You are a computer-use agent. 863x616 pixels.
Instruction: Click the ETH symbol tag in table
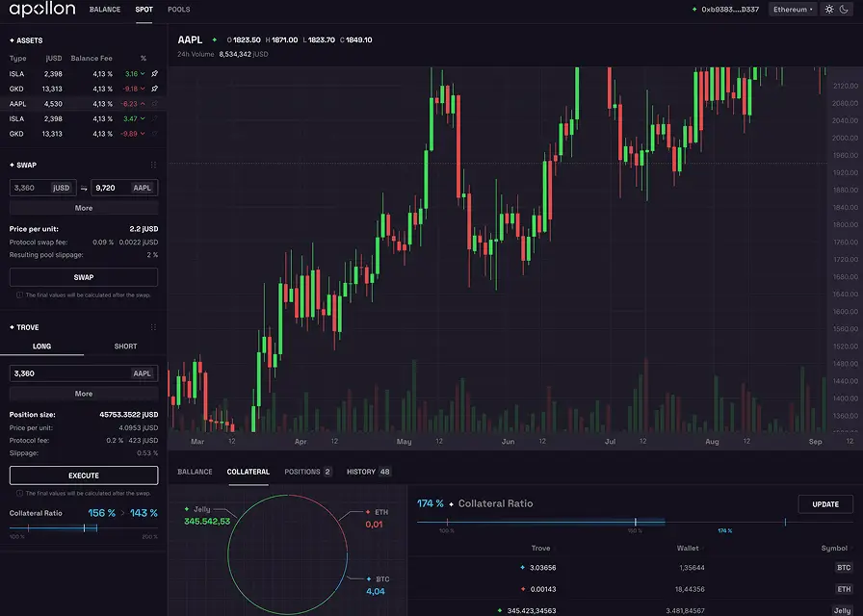click(844, 589)
